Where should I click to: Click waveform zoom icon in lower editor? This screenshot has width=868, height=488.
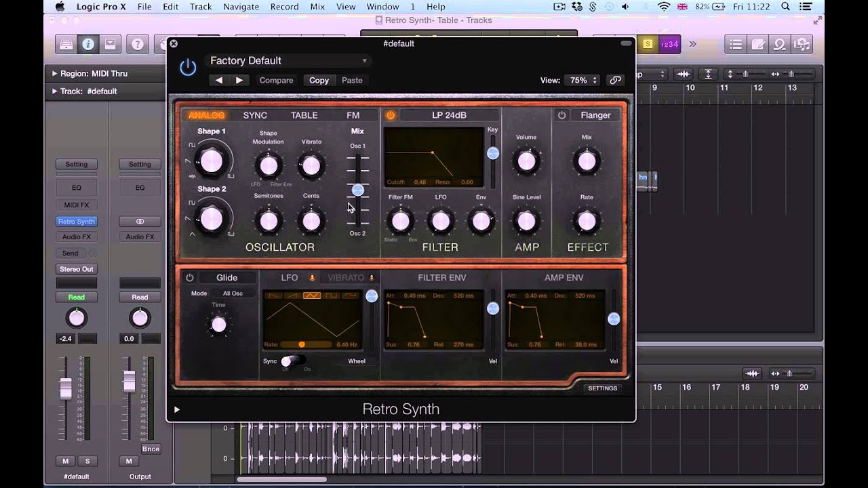pos(751,373)
